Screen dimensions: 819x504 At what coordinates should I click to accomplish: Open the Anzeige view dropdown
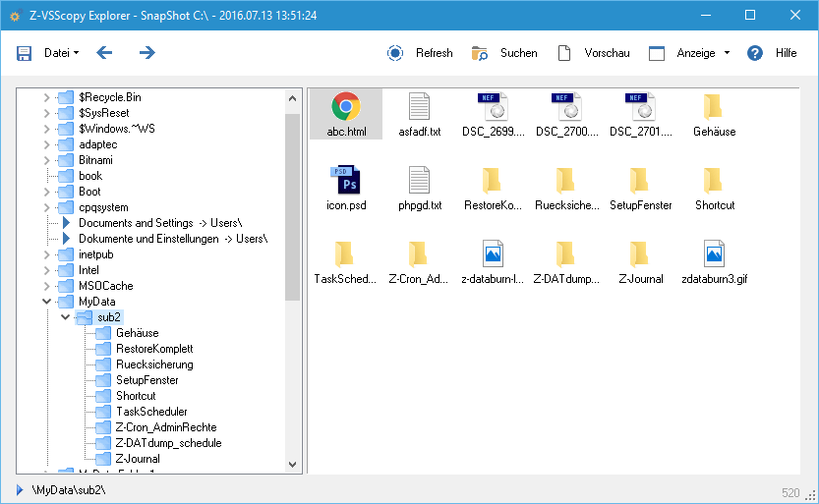[x=703, y=53]
